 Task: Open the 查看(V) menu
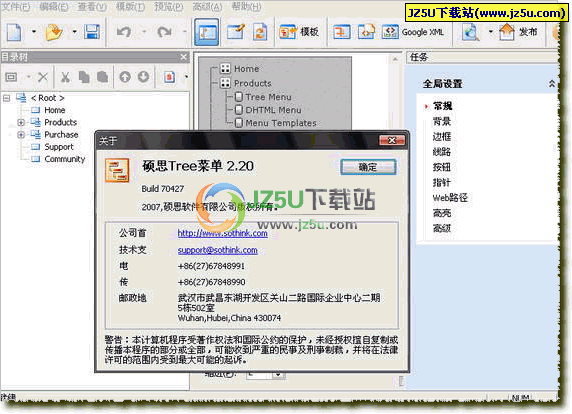tap(92, 6)
